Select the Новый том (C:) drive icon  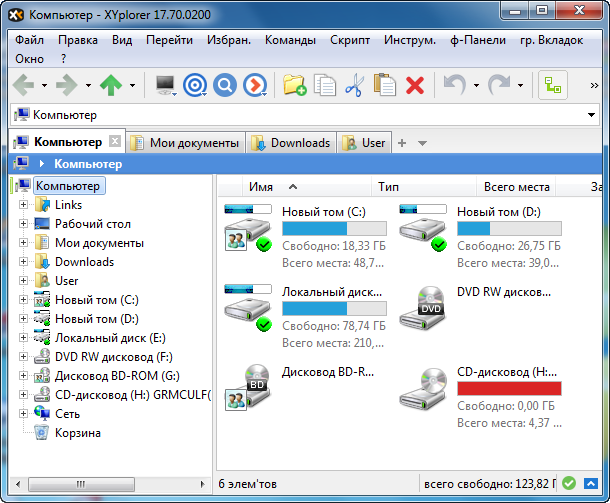[x=248, y=228]
